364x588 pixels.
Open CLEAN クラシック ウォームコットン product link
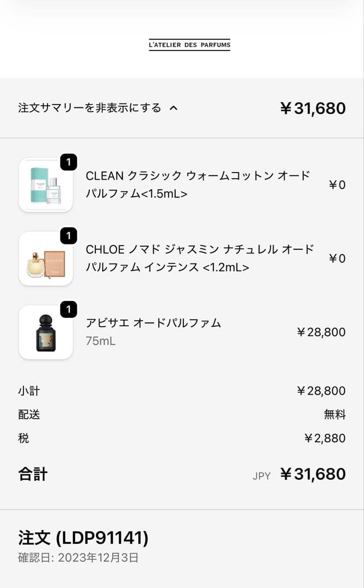tap(198, 185)
